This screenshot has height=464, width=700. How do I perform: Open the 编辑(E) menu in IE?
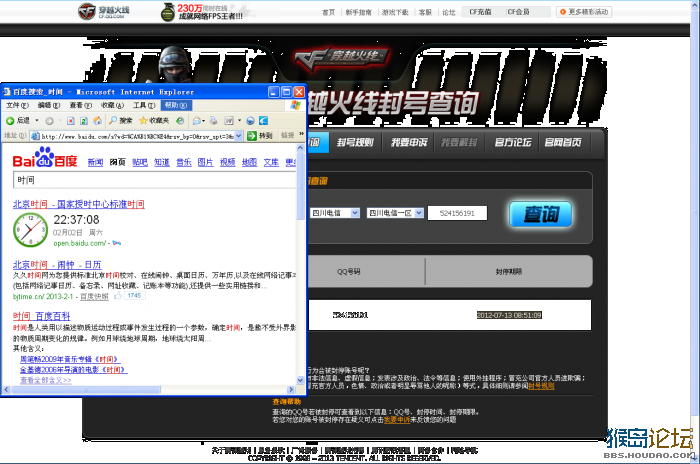coord(49,105)
